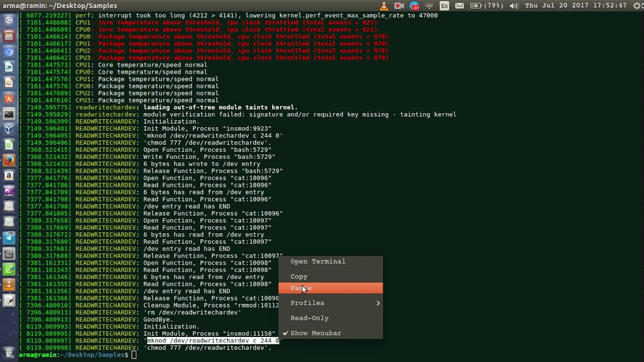Launch Firefox from the dock
Image resolution: width=644 pixels, height=362 pixels.
click(x=9, y=160)
